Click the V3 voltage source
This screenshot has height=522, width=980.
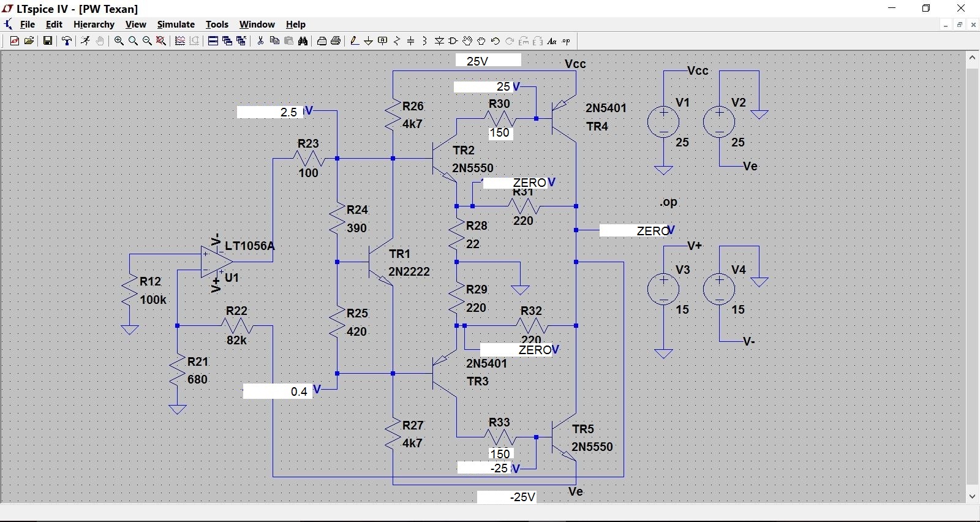tap(663, 289)
